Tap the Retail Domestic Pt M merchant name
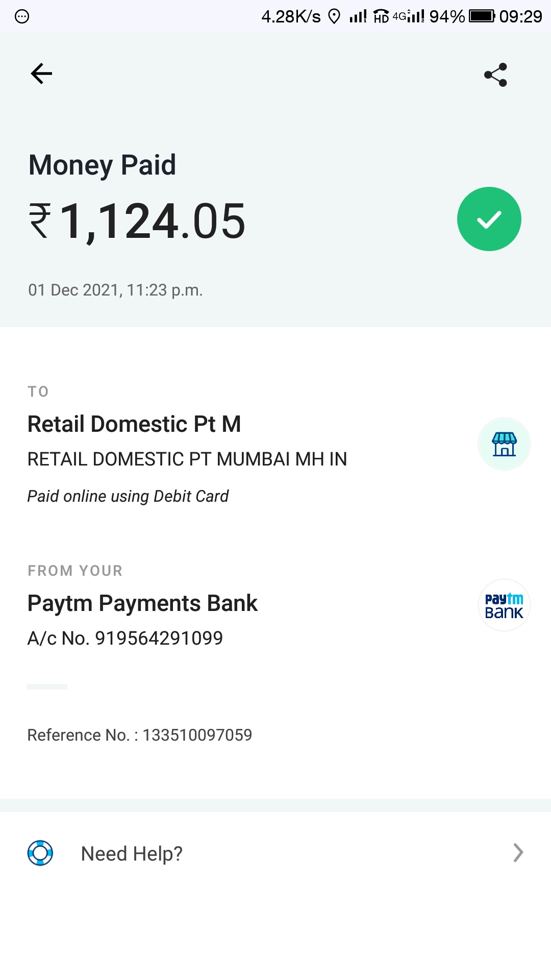This screenshot has width=551, height=980. tap(134, 424)
